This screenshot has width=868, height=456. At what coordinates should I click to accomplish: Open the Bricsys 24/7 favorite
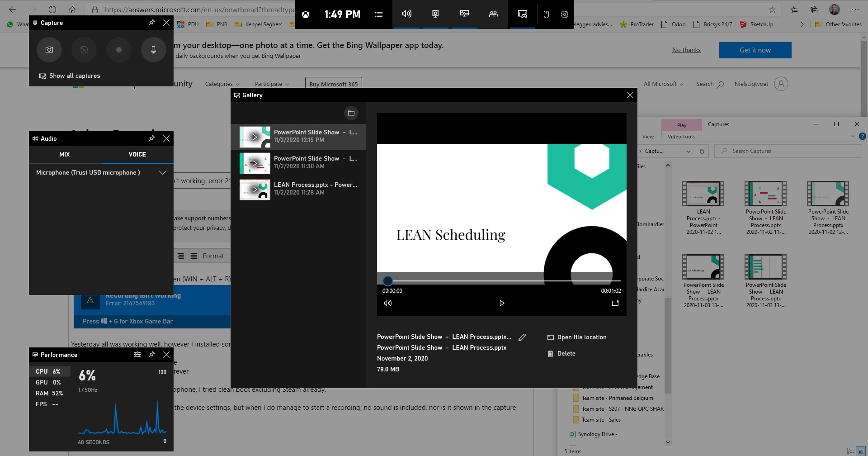click(712, 24)
